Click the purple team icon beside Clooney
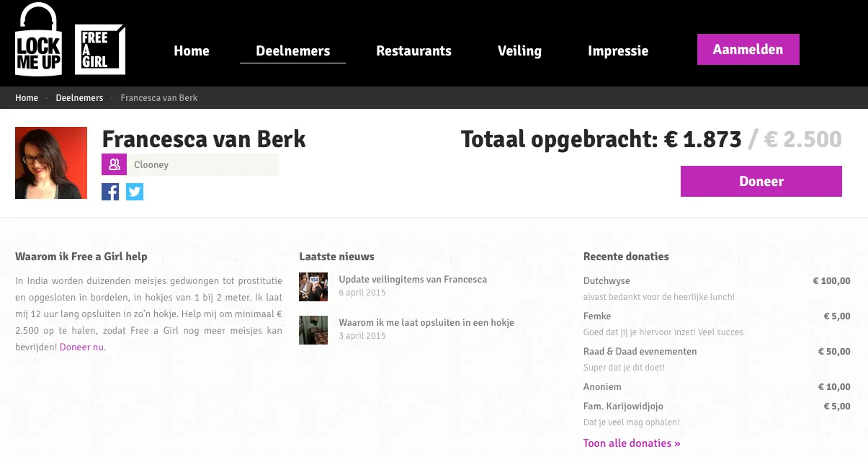This screenshot has height=457, width=868. [x=114, y=165]
